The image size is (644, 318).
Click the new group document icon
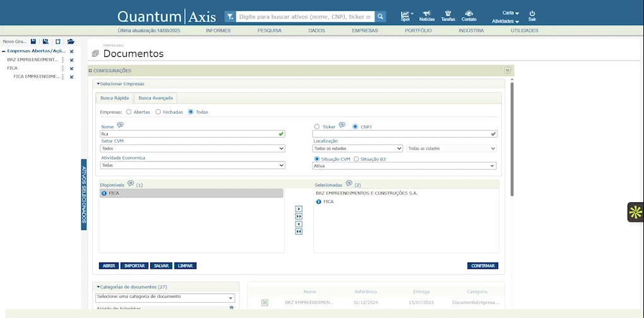click(58, 42)
